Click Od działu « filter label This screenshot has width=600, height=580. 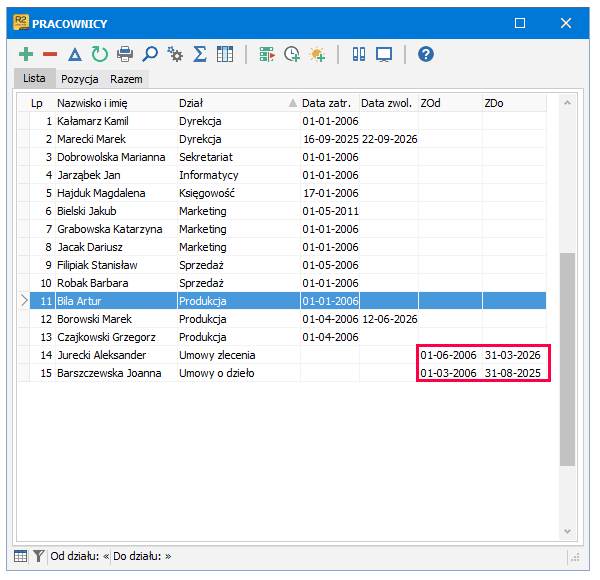coord(80,556)
